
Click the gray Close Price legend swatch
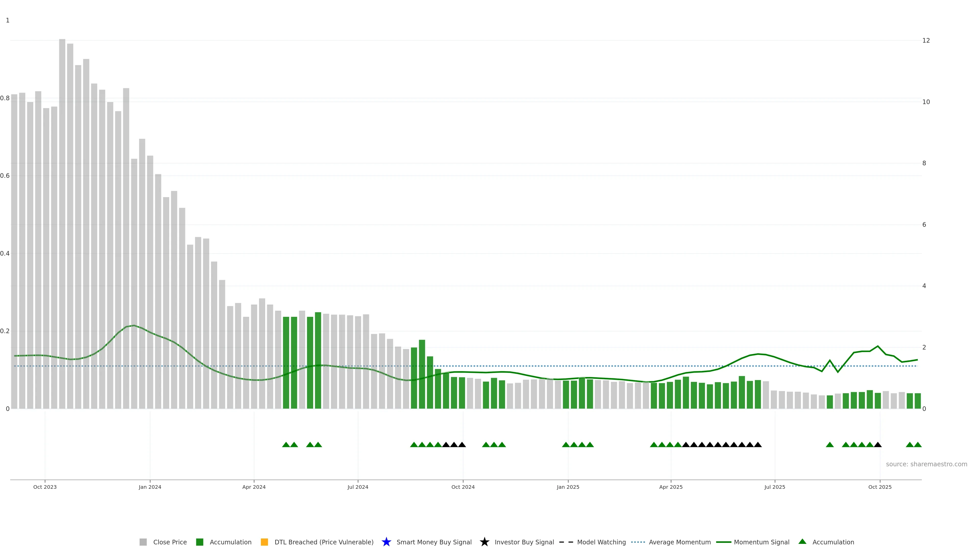pos(143,542)
